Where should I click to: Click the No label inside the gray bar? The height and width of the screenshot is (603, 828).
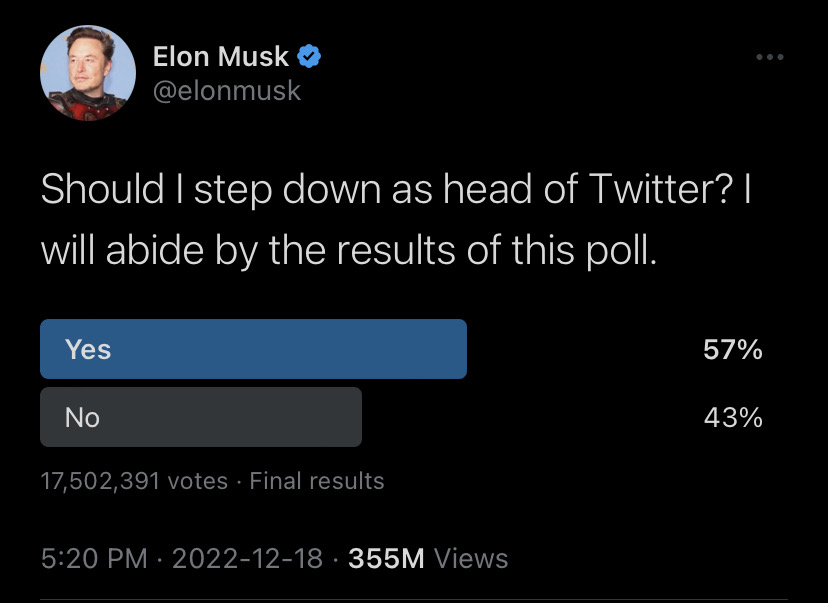[82, 418]
